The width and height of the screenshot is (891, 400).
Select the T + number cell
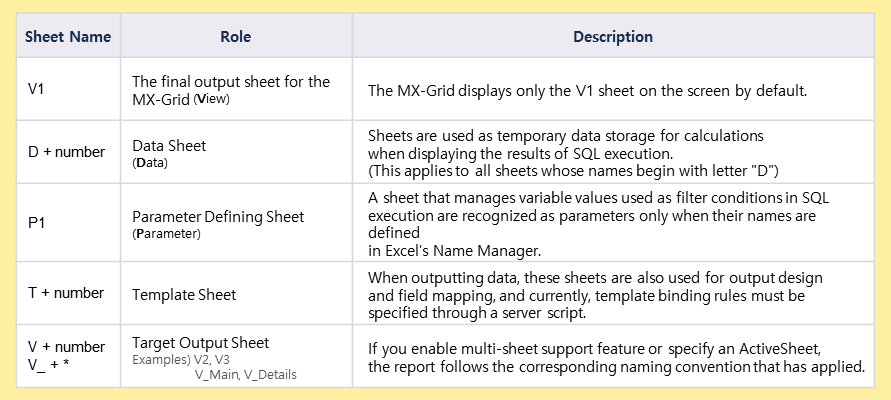[65, 293]
